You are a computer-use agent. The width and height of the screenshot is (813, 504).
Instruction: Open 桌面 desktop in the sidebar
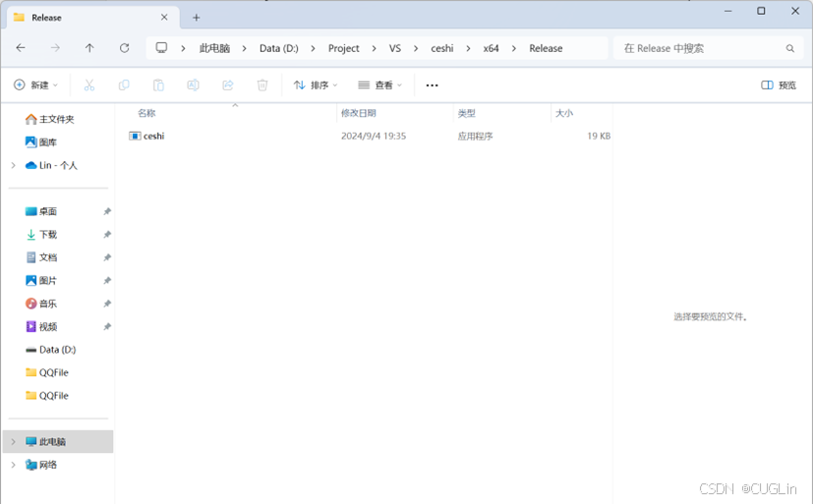41,211
